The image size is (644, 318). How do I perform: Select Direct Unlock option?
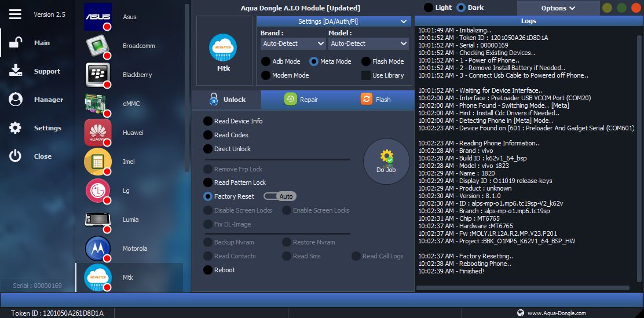pyautogui.click(x=208, y=149)
